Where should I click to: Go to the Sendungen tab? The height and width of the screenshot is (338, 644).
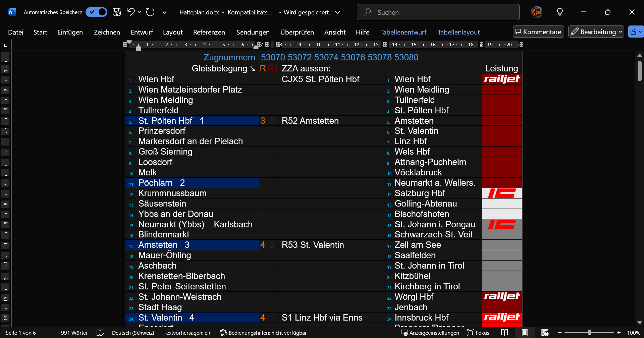253,32
